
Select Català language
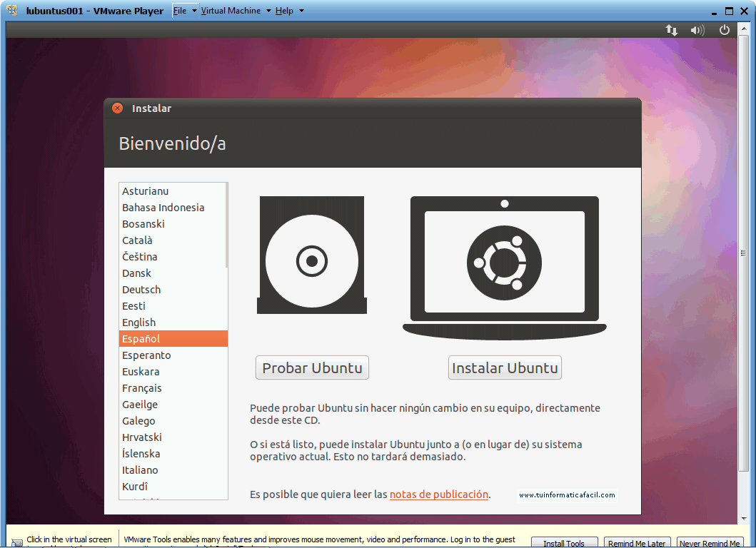(173, 240)
